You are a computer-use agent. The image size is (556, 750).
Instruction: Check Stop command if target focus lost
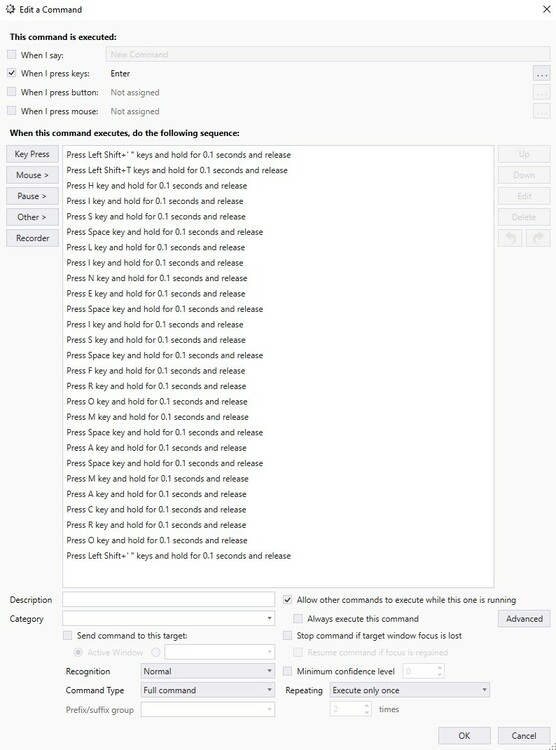pos(288,635)
